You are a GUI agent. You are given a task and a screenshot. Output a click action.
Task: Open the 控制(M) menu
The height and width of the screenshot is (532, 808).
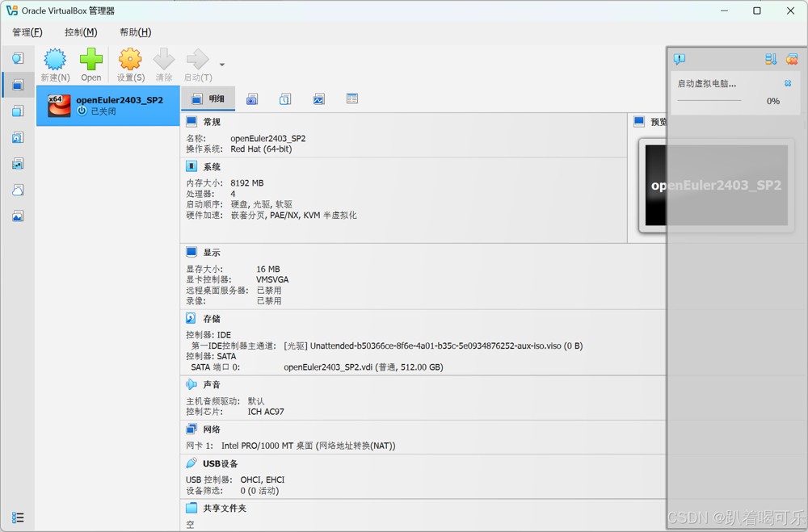(81, 32)
